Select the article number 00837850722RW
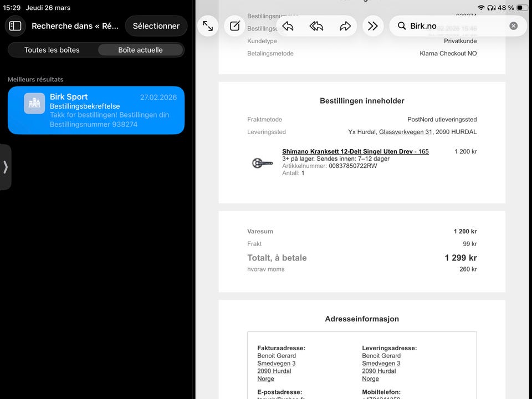 coord(353,166)
